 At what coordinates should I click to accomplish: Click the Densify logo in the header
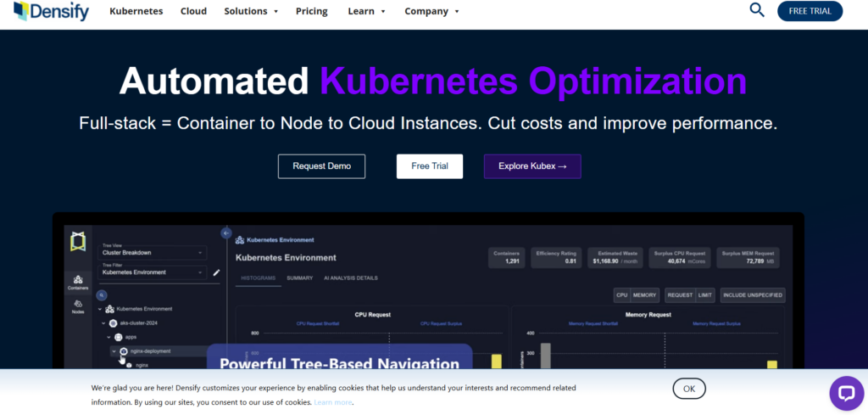tap(51, 11)
